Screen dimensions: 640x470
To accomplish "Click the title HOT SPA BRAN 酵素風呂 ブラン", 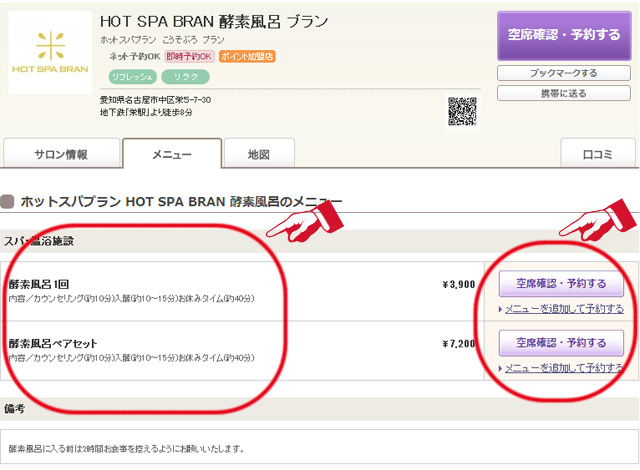I will 214,22.
